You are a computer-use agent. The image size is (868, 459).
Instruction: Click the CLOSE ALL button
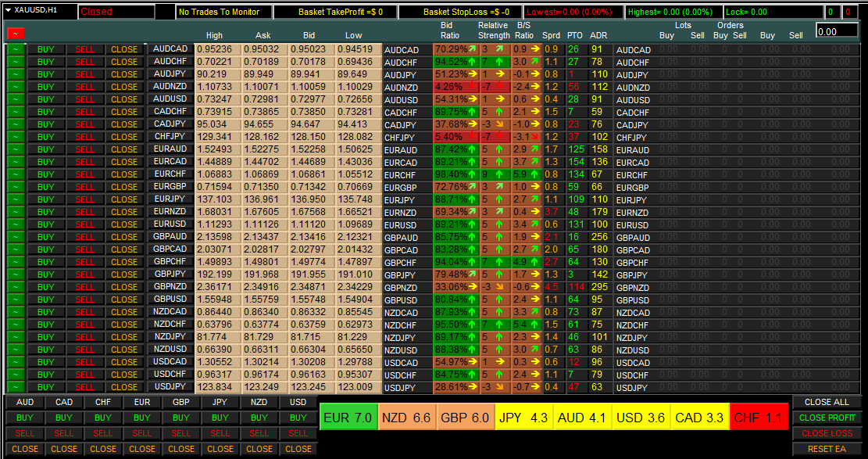click(x=827, y=402)
